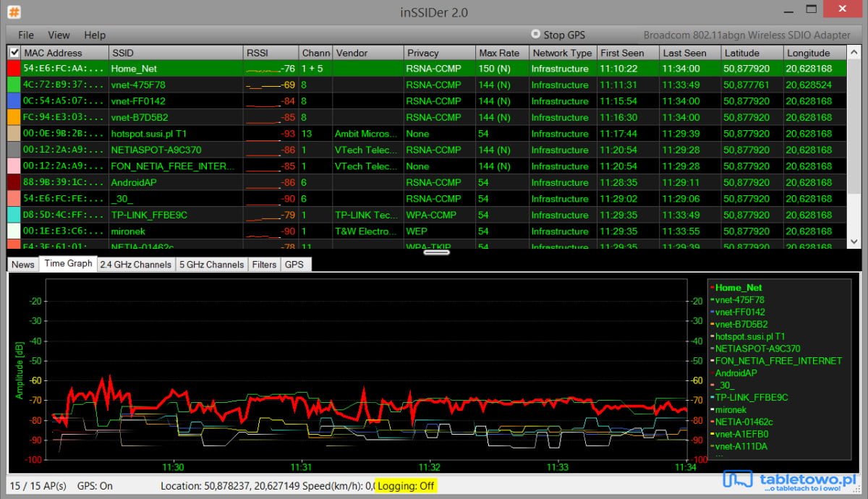Click the gray swatch for NETIASPOT-A9C370 row

(x=14, y=150)
